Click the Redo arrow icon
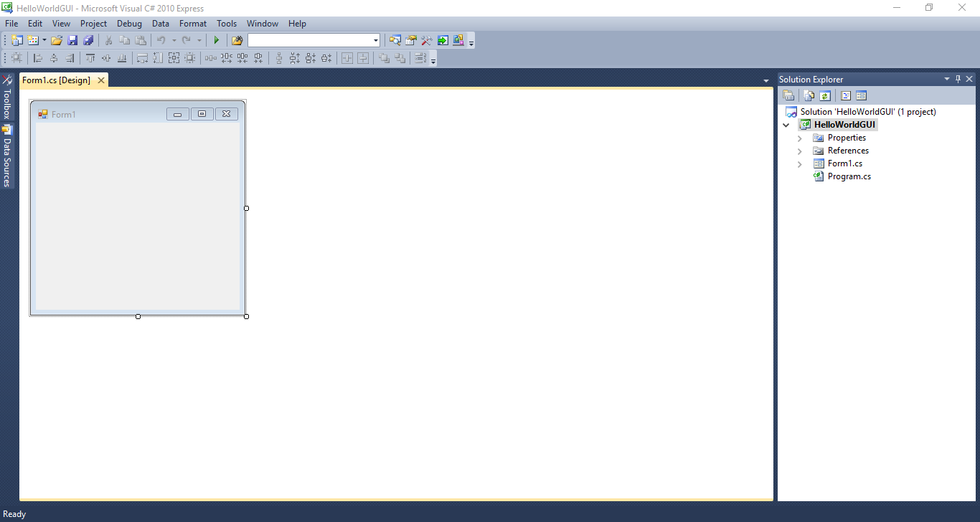This screenshot has width=980, height=522. click(187, 40)
